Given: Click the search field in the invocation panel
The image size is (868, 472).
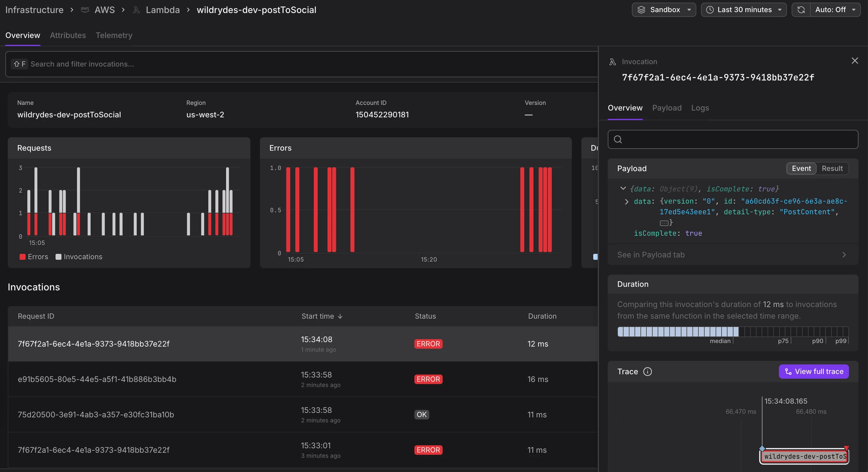Looking at the screenshot, I should (x=733, y=139).
